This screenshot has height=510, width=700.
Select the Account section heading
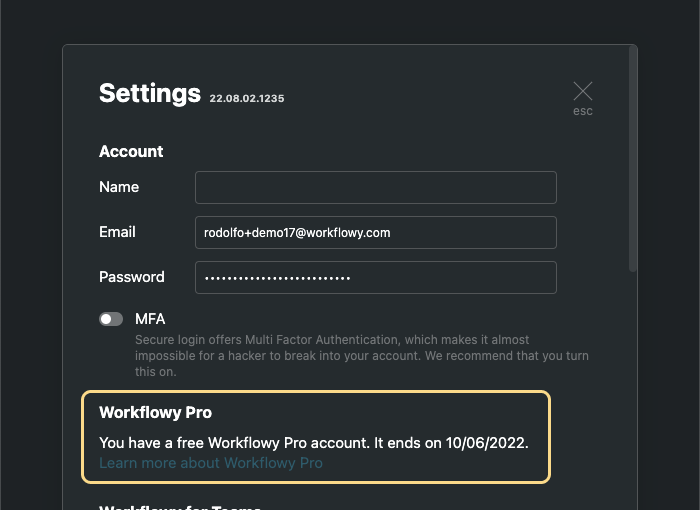(131, 152)
